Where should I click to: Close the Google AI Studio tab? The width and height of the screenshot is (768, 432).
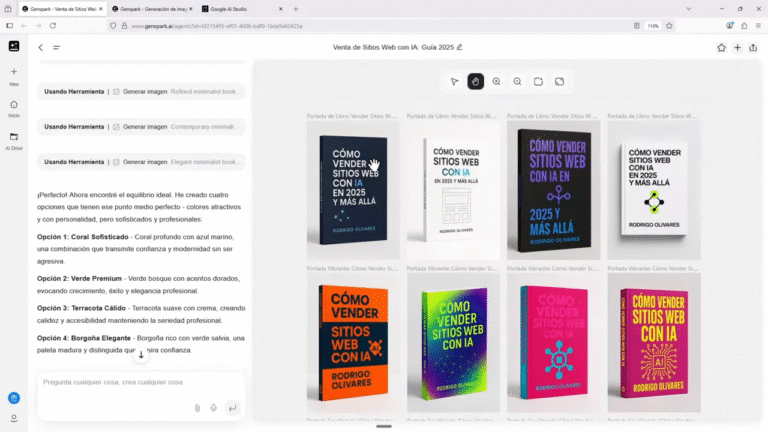tap(281, 9)
